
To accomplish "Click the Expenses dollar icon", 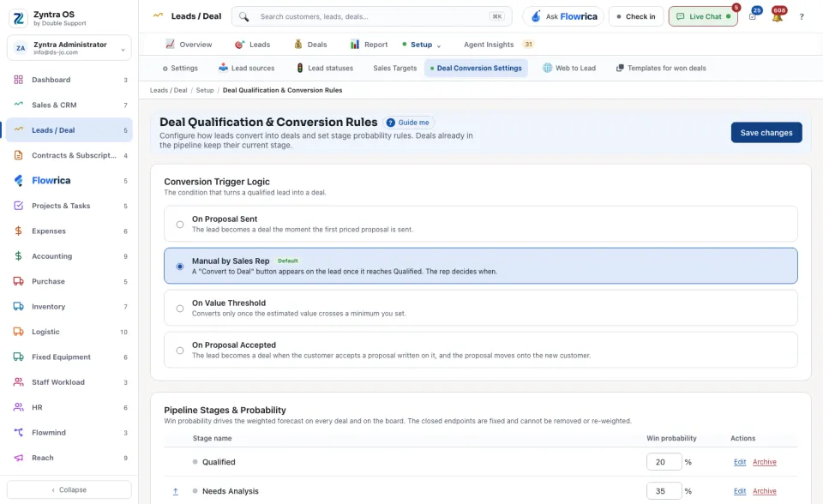I will click(x=18, y=231).
